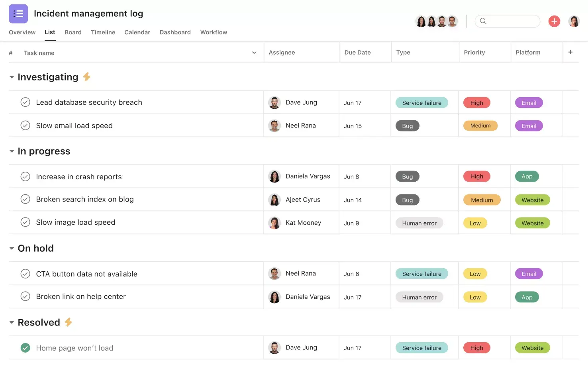Click inside the search input field
Image resolution: width=588 pixels, height=392 pixels.
tap(510, 21)
